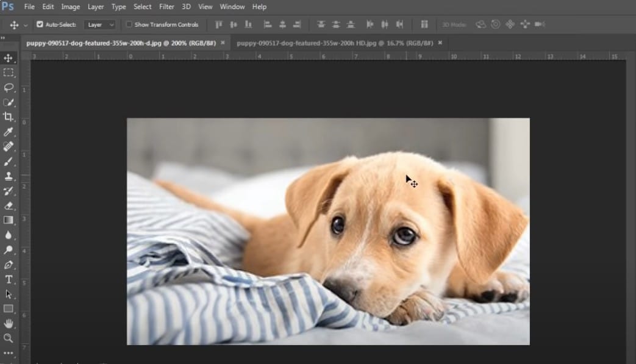Click Align Horizontal Centers icon

282,25
